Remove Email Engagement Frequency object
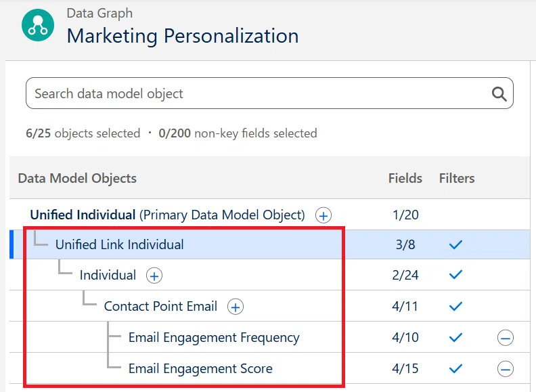 point(506,338)
